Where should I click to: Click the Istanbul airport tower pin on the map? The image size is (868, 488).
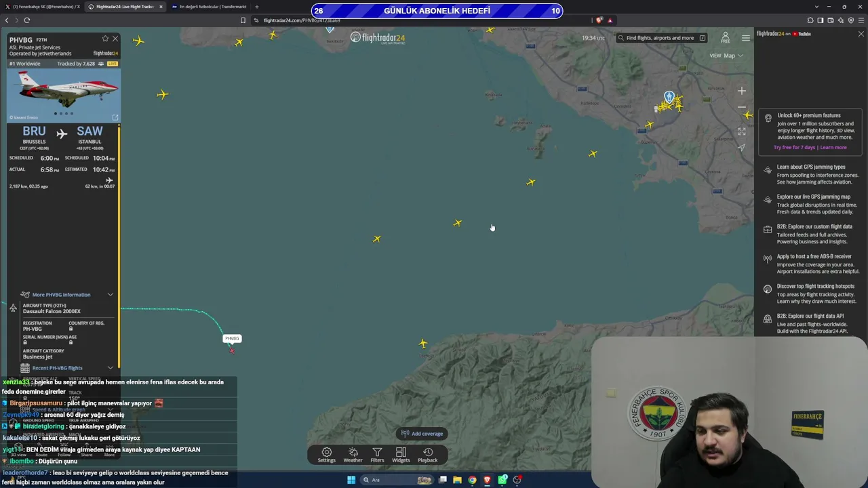click(669, 97)
